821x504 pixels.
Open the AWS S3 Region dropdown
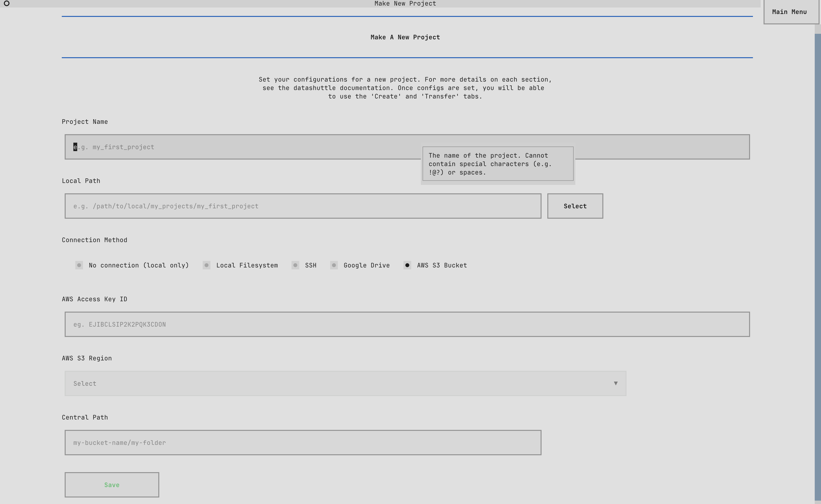point(346,383)
